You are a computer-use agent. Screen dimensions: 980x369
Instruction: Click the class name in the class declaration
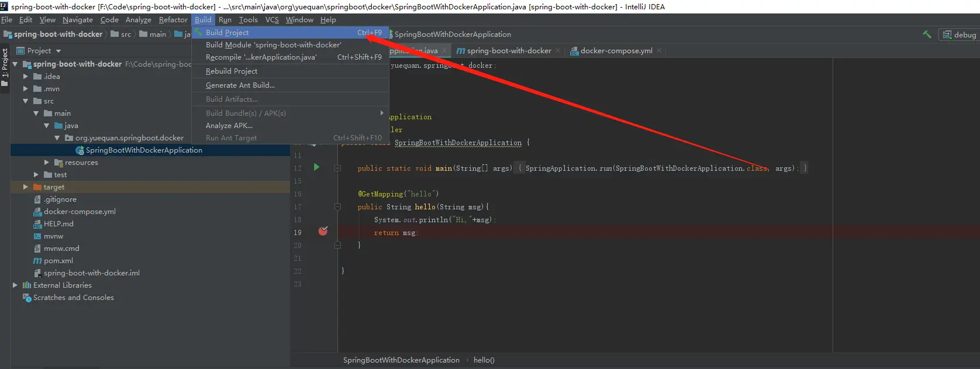[458, 143]
